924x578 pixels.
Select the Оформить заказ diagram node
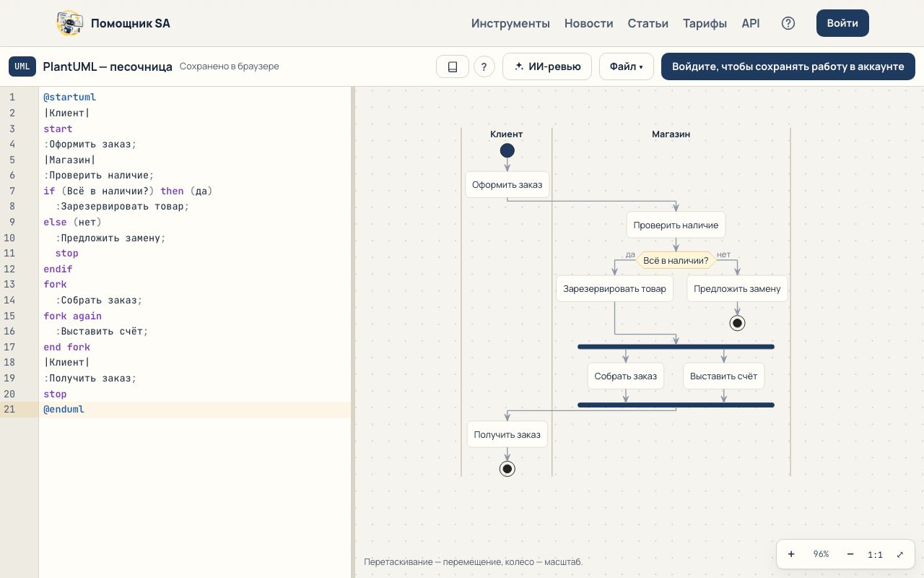507,185
